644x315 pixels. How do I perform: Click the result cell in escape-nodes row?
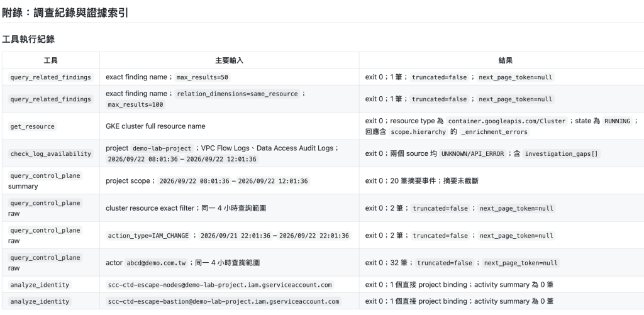coord(501,285)
